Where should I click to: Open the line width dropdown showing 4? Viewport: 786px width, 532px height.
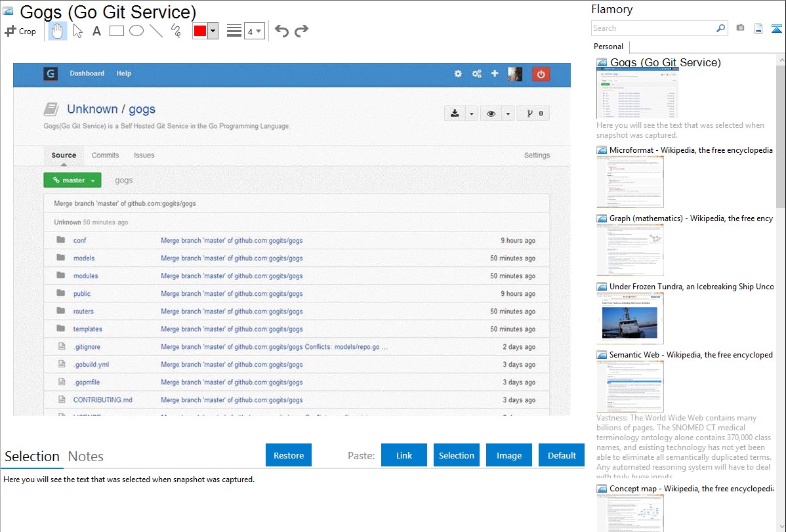click(x=254, y=31)
